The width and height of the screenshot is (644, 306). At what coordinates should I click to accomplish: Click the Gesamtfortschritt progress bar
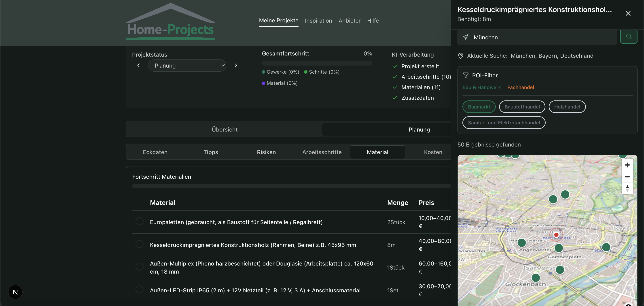316,63
